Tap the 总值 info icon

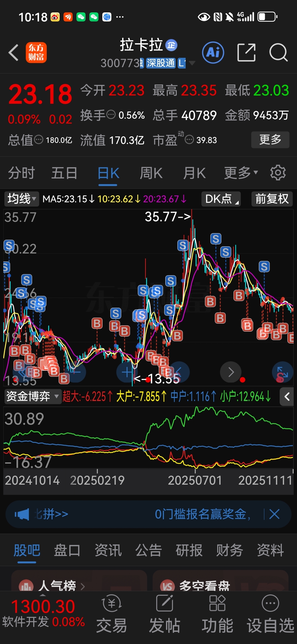tap(39, 140)
